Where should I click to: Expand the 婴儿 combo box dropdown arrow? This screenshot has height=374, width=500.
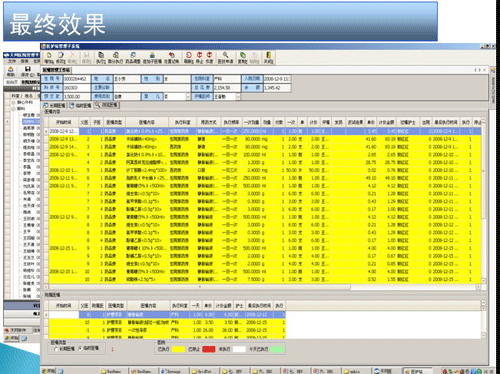(x=188, y=97)
